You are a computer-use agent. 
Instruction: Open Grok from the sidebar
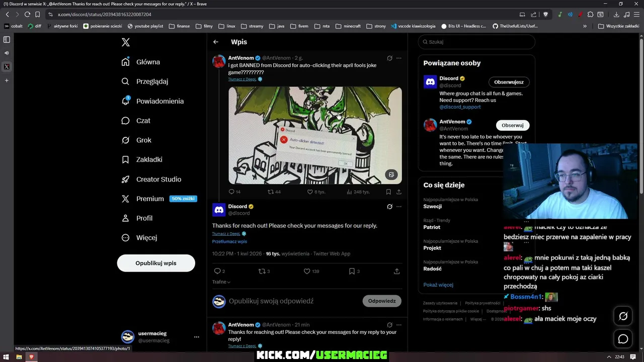136,140
